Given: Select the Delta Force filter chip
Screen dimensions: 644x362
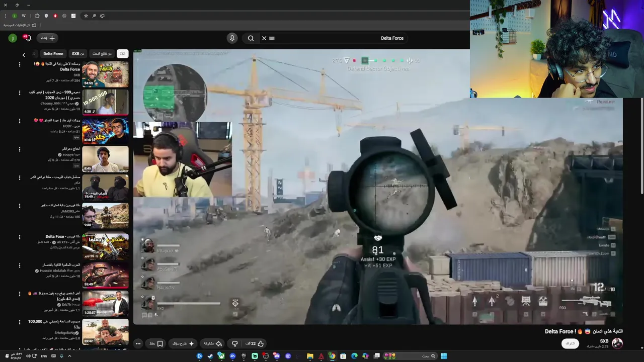Looking at the screenshot, I should click(53, 53).
